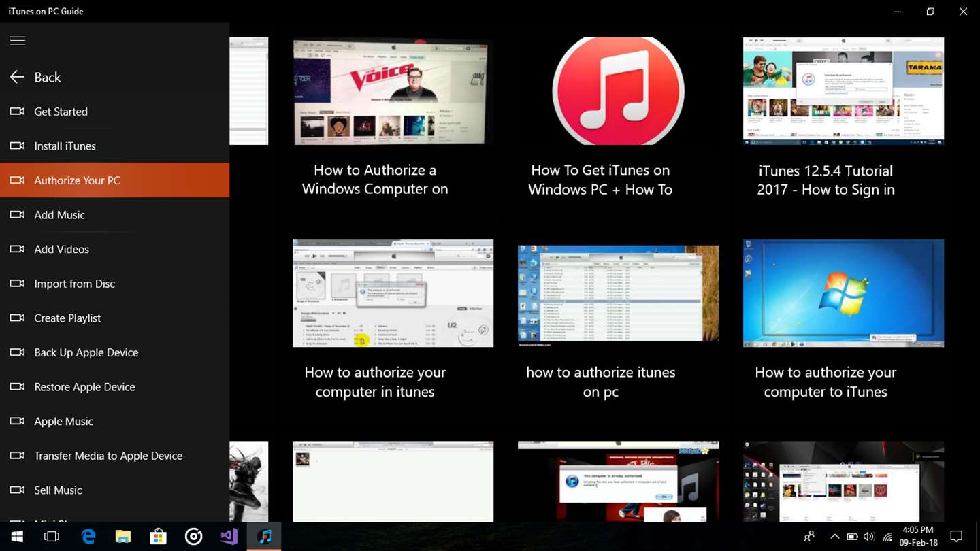Image resolution: width=980 pixels, height=551 pixels.
Task: Click the video icon beside Create Playlist
Action: coord(17,318)
